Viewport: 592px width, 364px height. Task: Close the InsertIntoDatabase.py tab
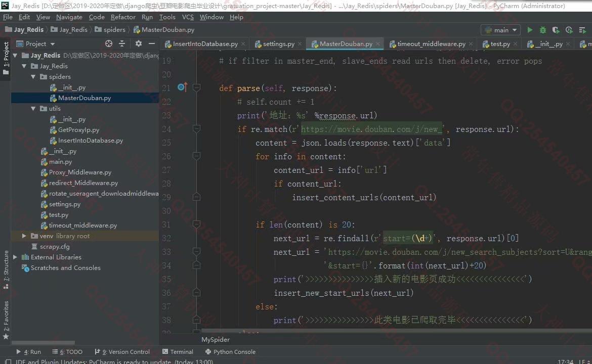[243, 44]
